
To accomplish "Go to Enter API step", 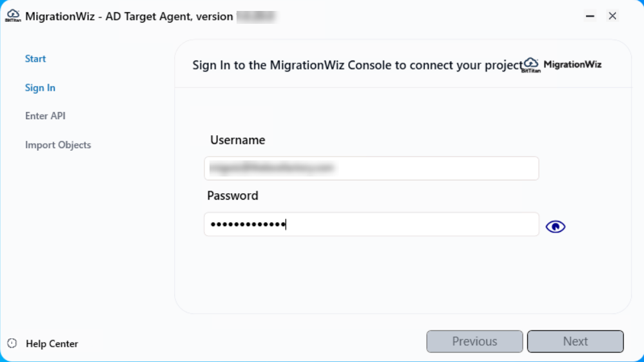I will [45, 116].
